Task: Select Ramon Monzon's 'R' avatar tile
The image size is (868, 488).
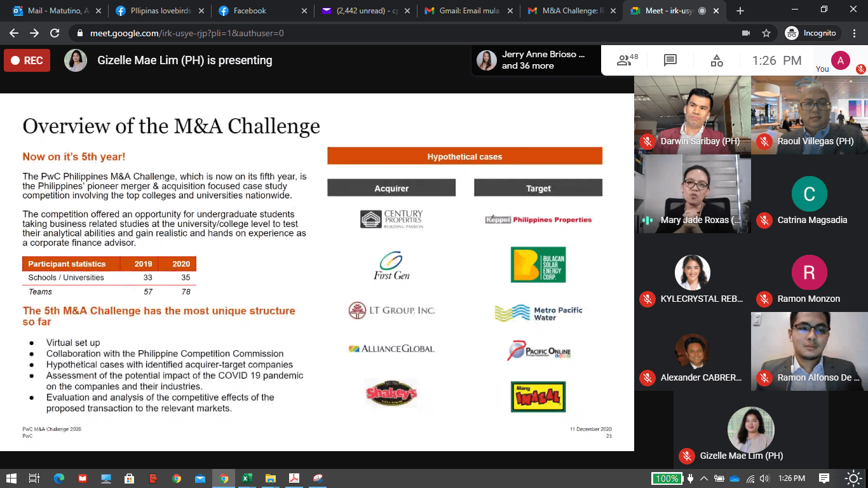Action: pos(810,273)
